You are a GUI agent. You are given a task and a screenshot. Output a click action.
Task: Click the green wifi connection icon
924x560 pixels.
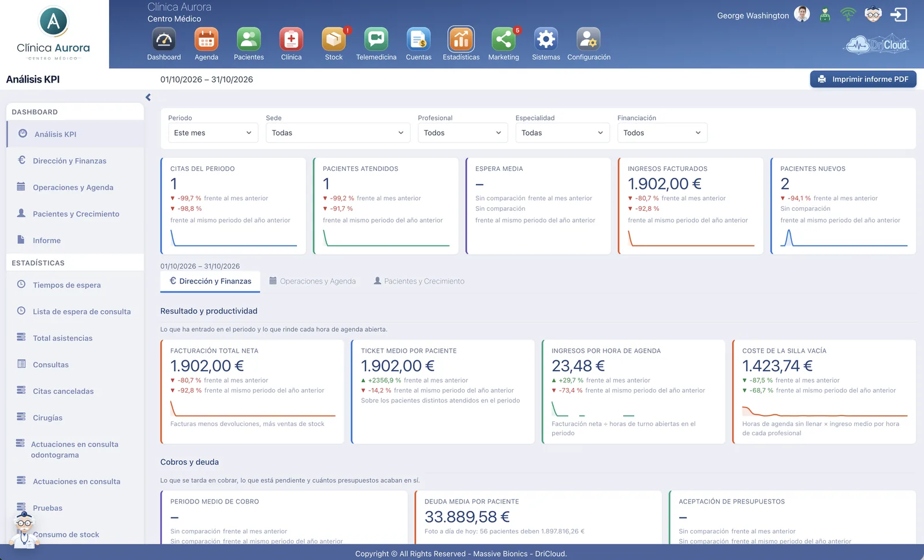click(x=848, y=14)
